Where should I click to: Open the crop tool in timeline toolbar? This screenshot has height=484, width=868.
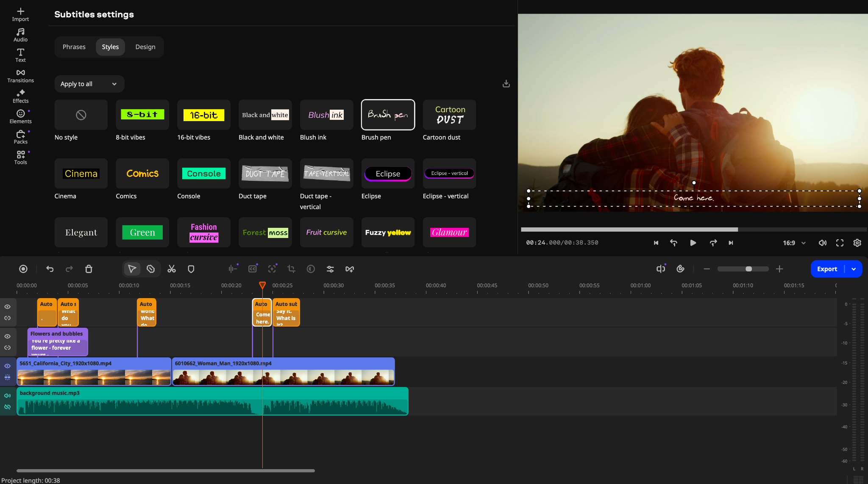click(x=291, y=269)
